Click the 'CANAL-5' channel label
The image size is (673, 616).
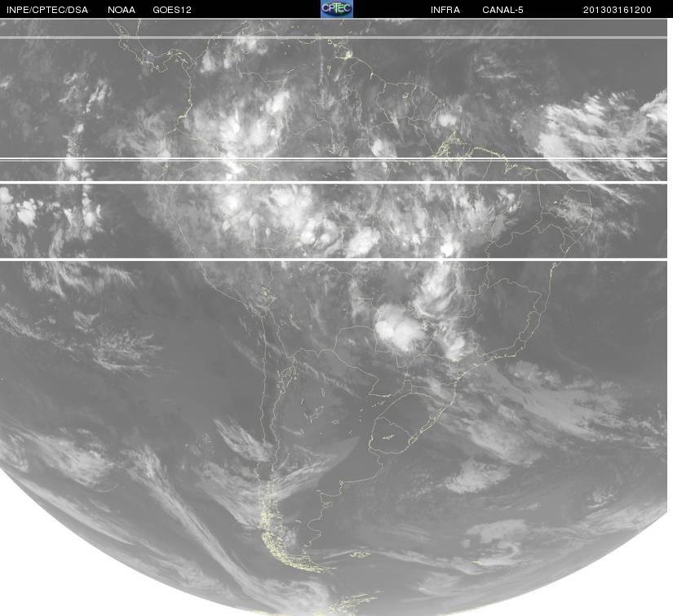coord(503,10)
